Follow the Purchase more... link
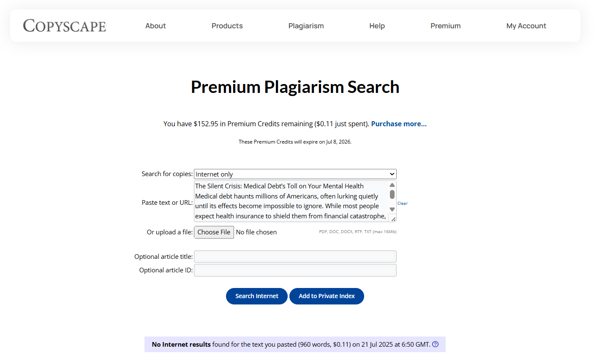Viewport: 599px width, 364px height. 399,124
